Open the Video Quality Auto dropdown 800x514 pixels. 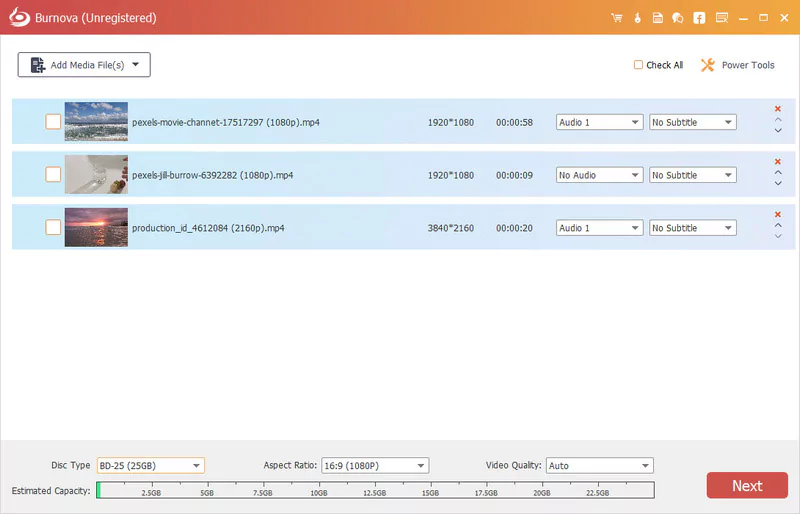pos(599,466)
